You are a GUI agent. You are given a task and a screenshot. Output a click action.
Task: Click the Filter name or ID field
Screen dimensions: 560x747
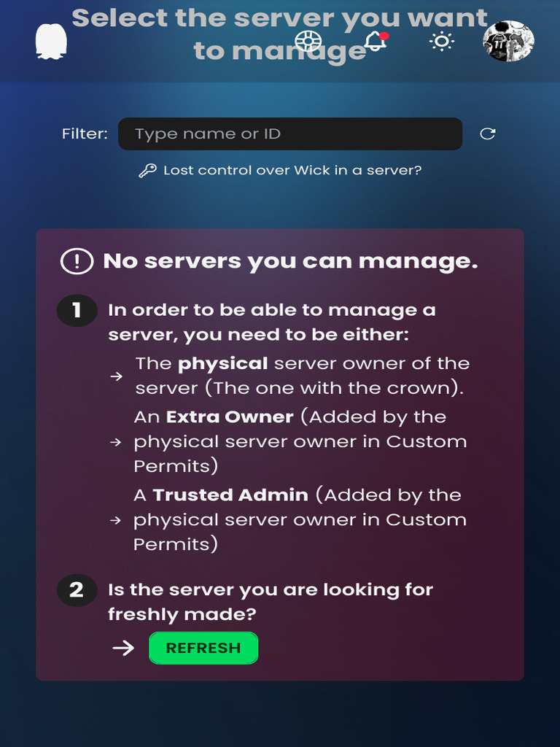pos(290,134)
